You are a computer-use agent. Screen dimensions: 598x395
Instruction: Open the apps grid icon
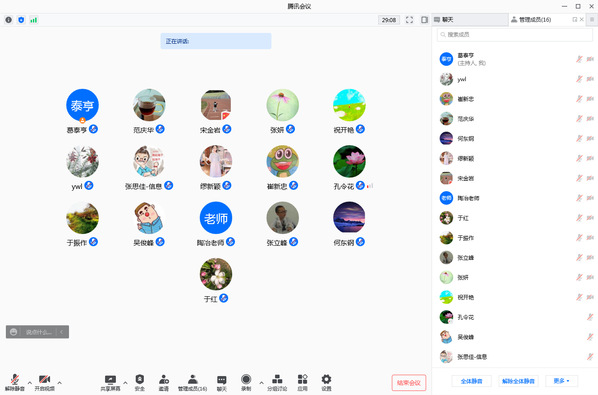click(x=302, y=382)
